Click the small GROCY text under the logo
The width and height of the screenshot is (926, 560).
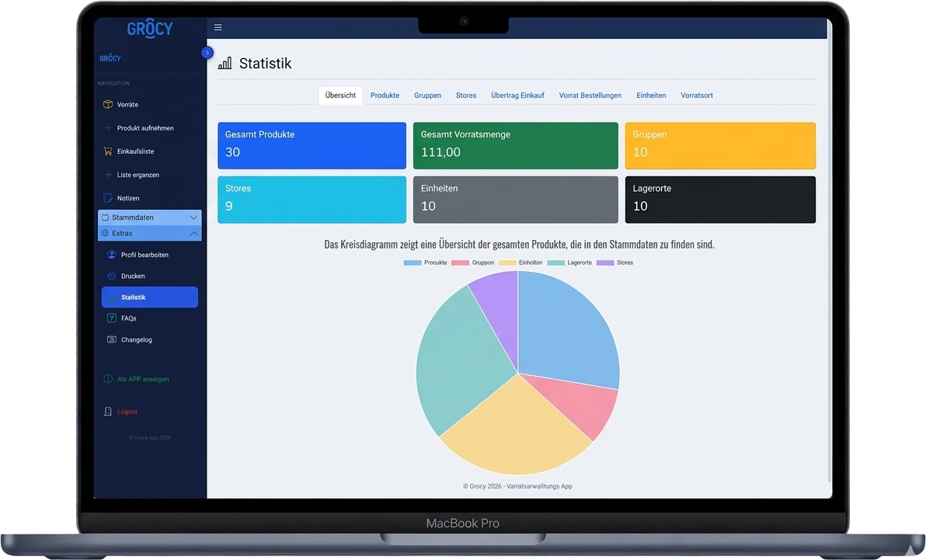tap(110, 58)
